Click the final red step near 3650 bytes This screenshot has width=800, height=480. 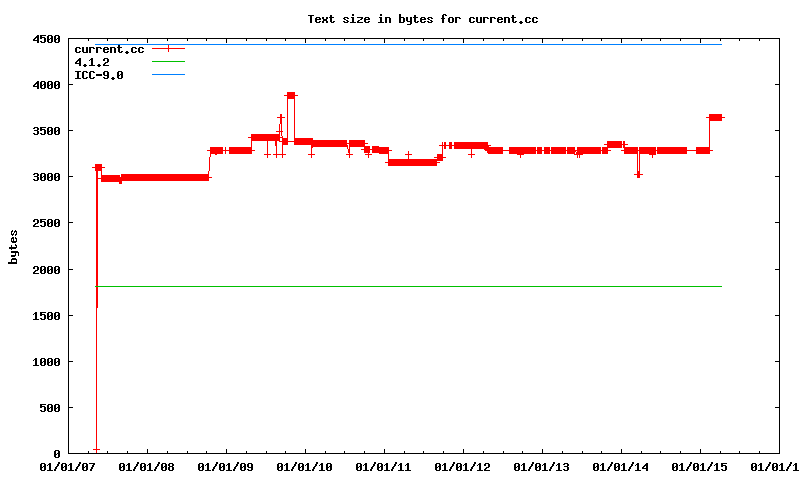715,118
